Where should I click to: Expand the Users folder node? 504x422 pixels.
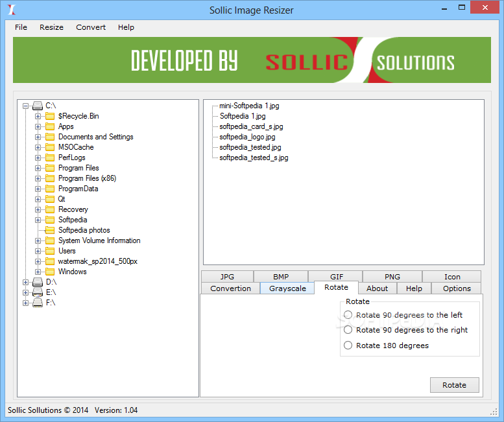[38, 251]
